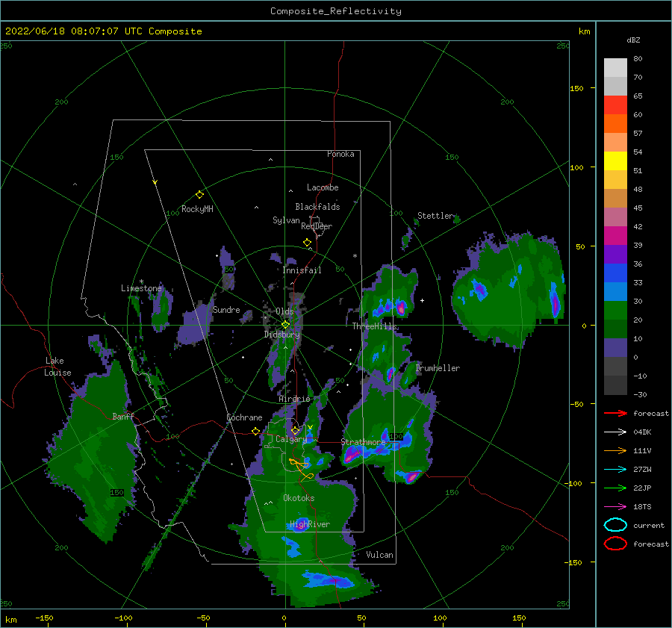This screenshot has width=672, height=628.
Task: Select the bright green 30 dBZ swatch
Action: tap(615, 311)
